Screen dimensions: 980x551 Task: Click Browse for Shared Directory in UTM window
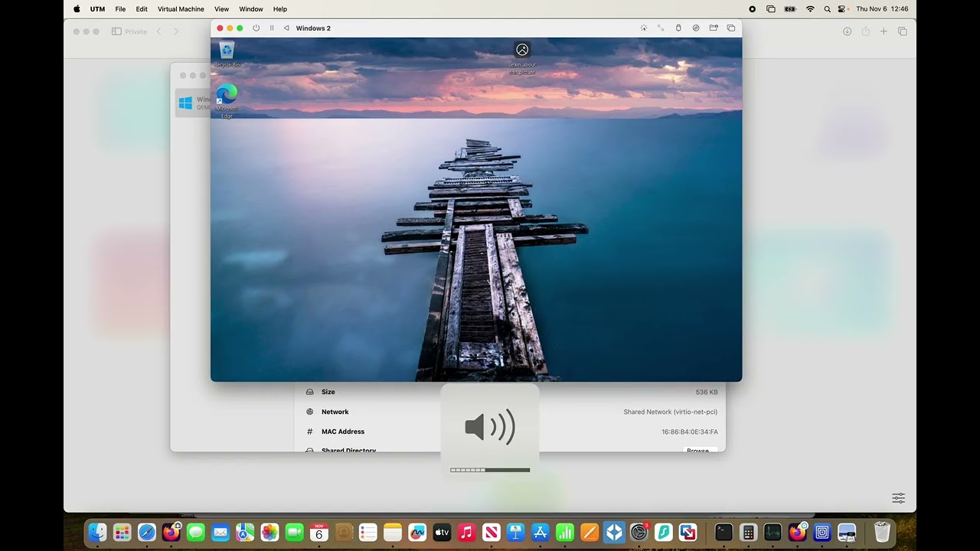[x=700, y=449]
